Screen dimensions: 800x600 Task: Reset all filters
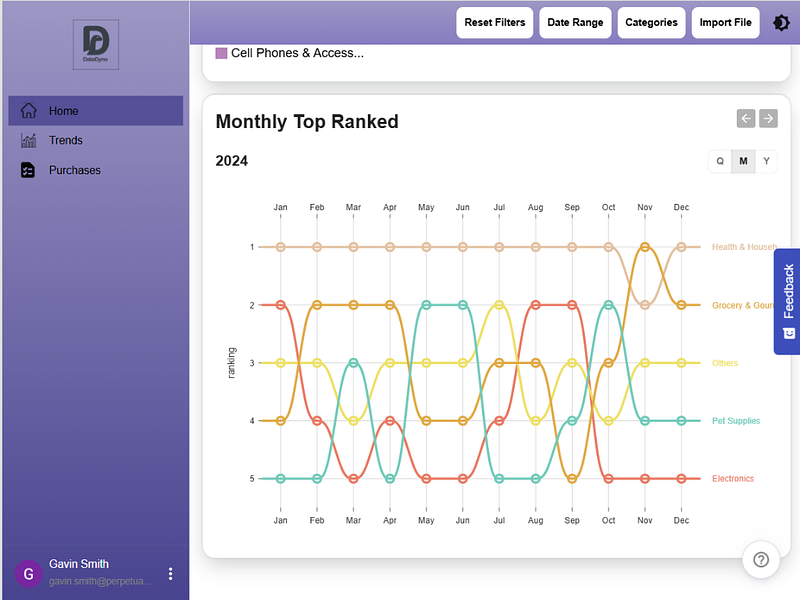[x=494, y=22]
